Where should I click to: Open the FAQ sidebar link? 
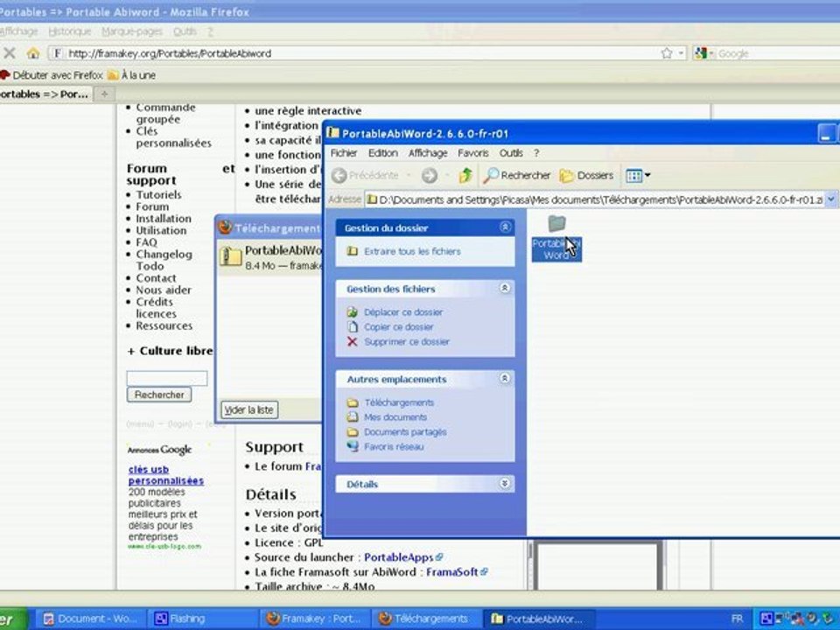(146, 242)
